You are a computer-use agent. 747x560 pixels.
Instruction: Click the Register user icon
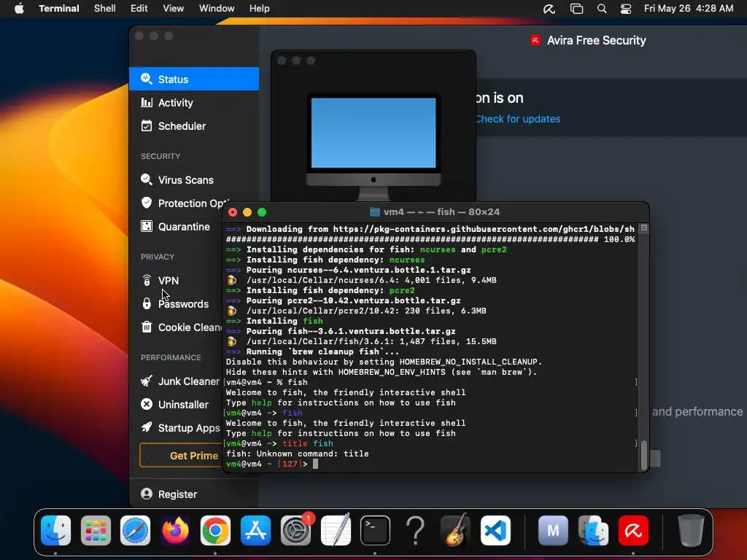147,494
